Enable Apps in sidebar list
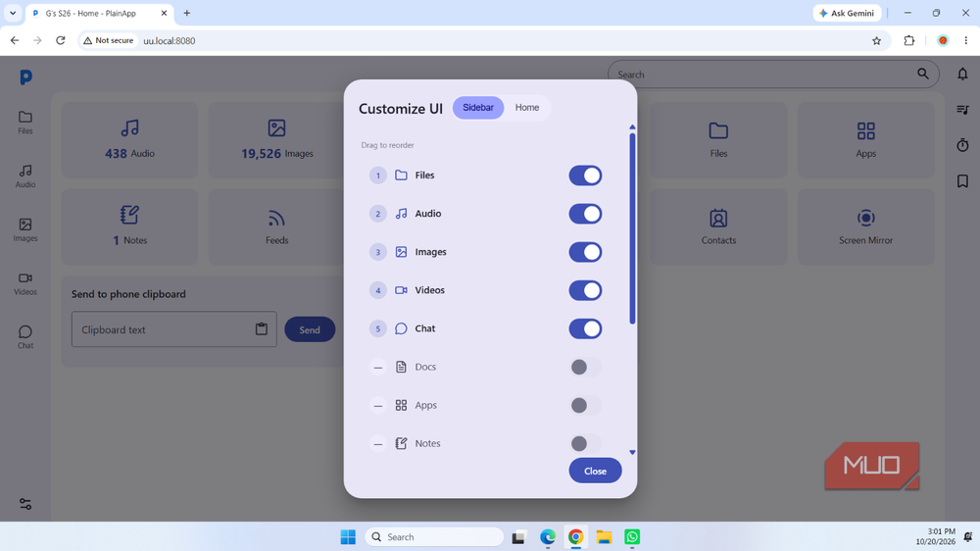The width and height of the screenshot is (980, 551). (585, 405)
